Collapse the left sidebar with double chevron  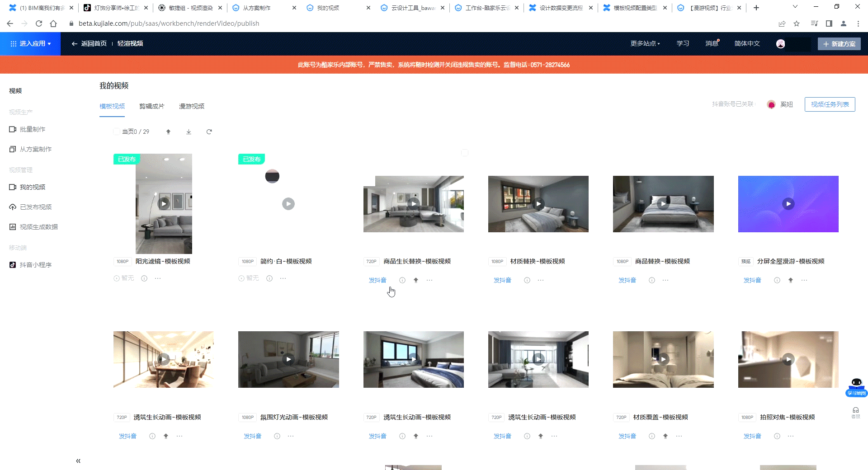[x=78, y=461]
